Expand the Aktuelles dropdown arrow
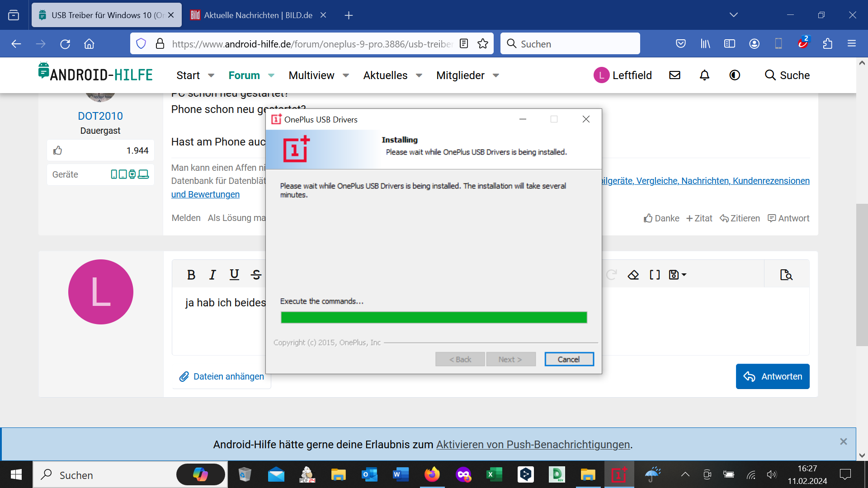Image resolution: width=868 pixels, height=488 pixels. point(419,75)
